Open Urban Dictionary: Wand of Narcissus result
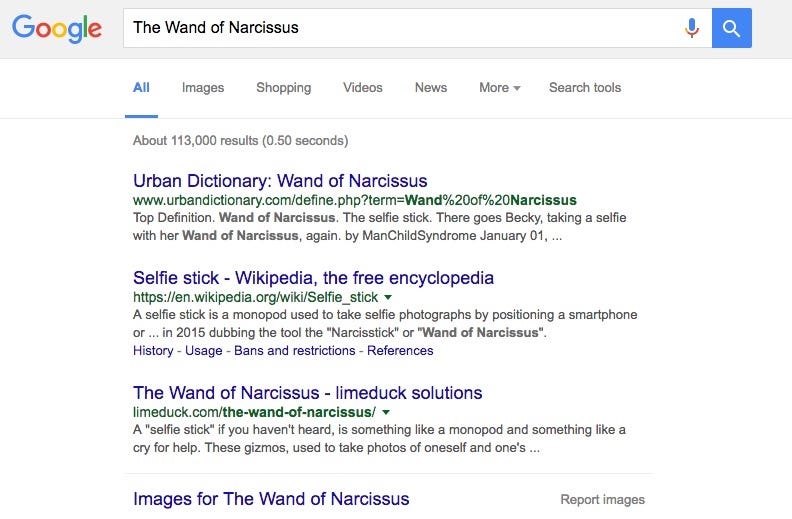 coord(280,181)
